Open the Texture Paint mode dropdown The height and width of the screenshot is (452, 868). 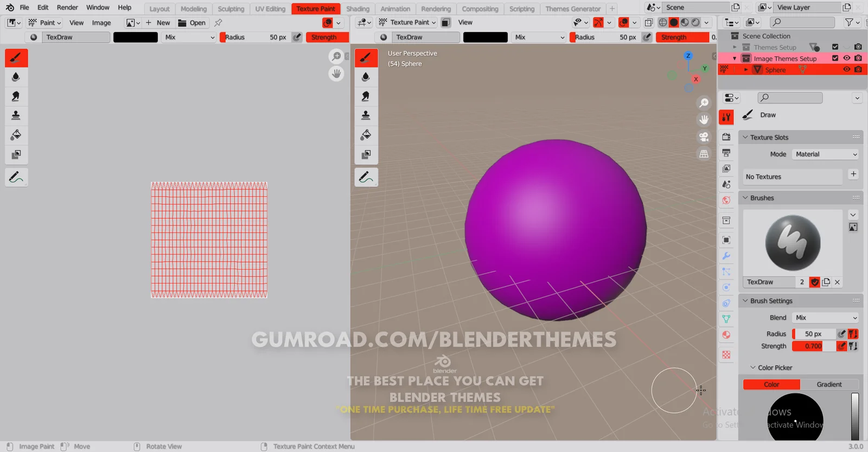[x=407, y=22]
